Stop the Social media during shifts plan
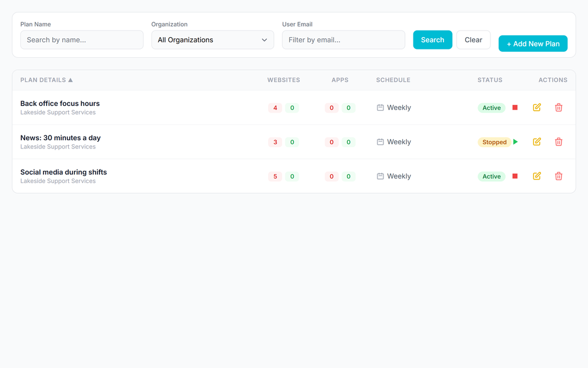The image size is (588, 368). [515, 176]
